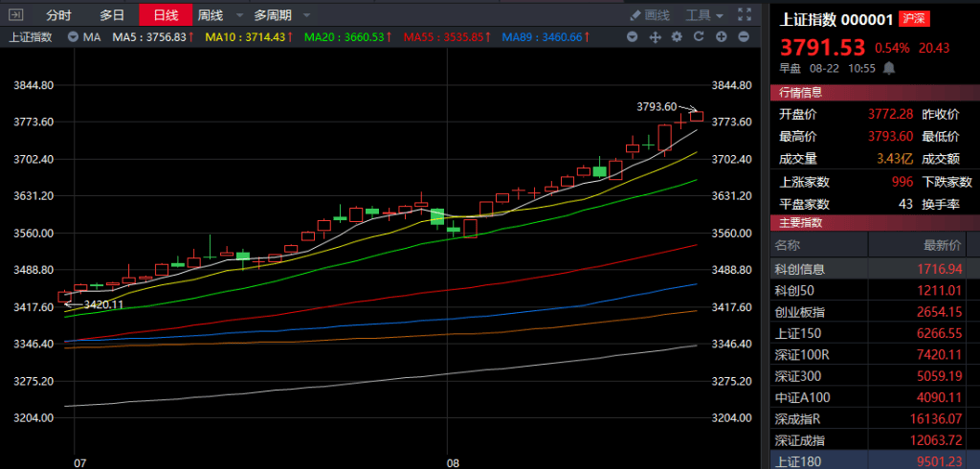The height and width of the screenshot is (469, 980).
Task: Open chart settings gear icon
Action: pos(677,37)
